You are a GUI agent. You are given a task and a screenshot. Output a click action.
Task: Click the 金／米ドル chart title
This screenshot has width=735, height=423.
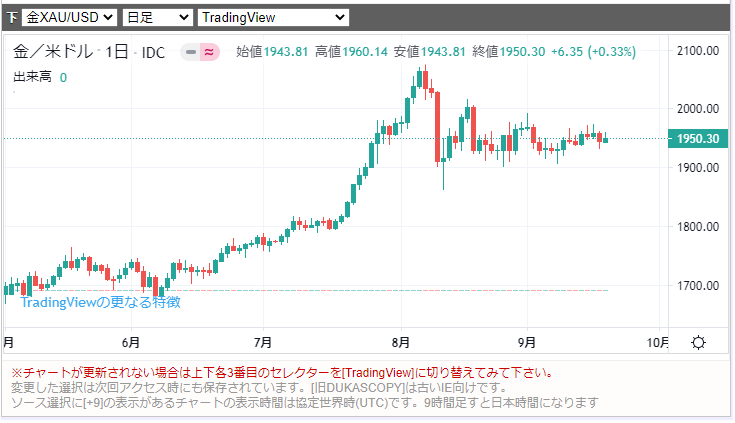coord(53,52)
